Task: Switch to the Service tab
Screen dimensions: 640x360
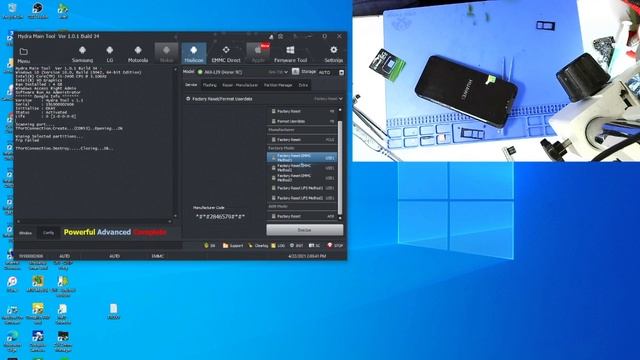Action: (x=191, y=85)
